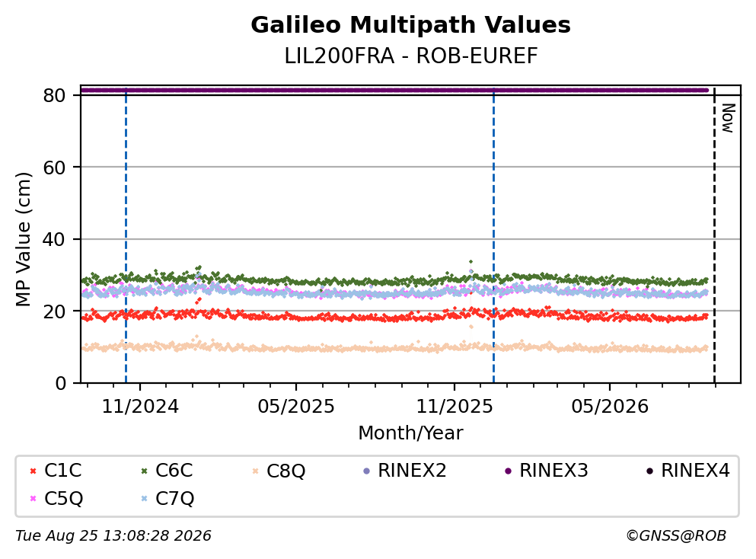756x559 pixels.
Task: Click the 11/2024 x-axis tick label
Action: (140, 407)
